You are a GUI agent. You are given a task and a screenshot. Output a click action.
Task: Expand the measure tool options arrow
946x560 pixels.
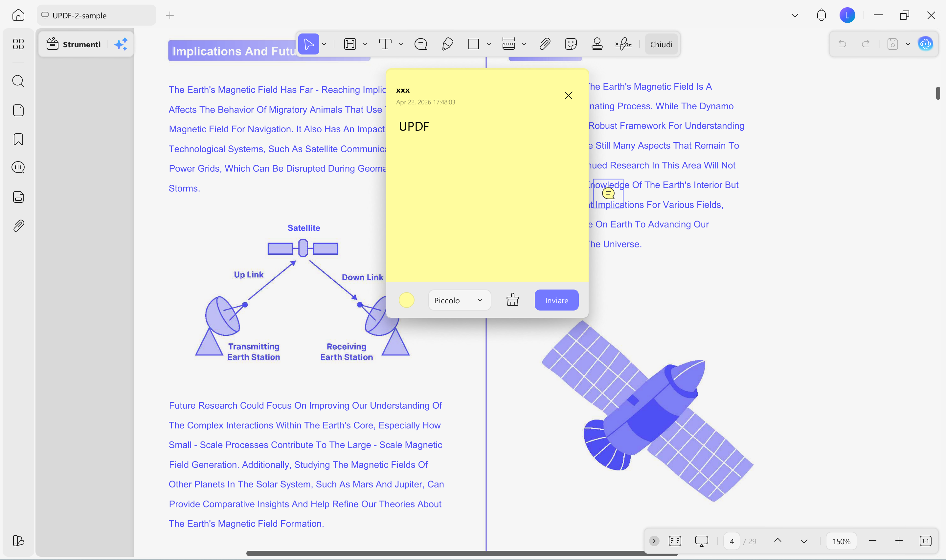click(524, 44)
